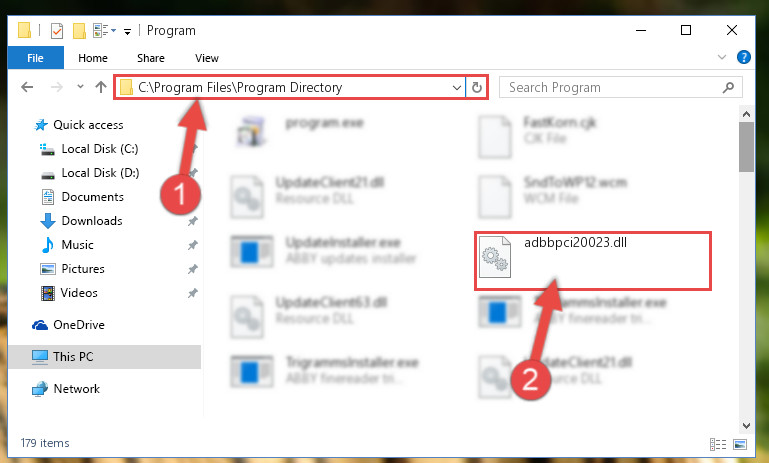Screen dimensions: 769x463
Task: Open the Help question mark icon
Action: pyautogui.click(x=743, y=57)
